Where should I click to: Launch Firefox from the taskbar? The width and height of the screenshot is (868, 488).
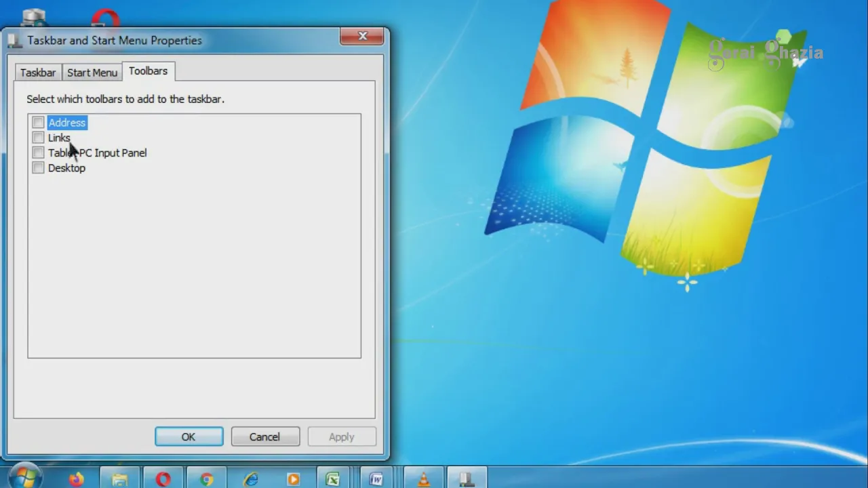click(x=77, y=479)
